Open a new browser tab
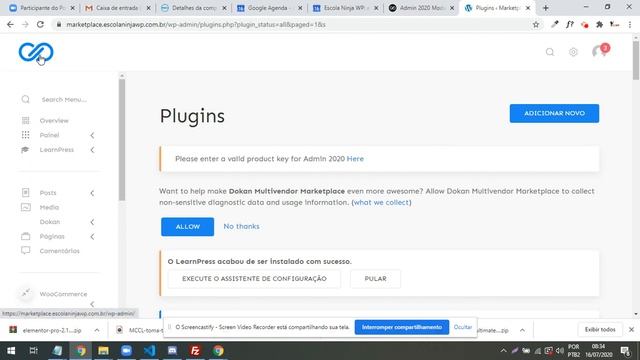Viewport: 640px width, 360px height. tap(546, 8)
